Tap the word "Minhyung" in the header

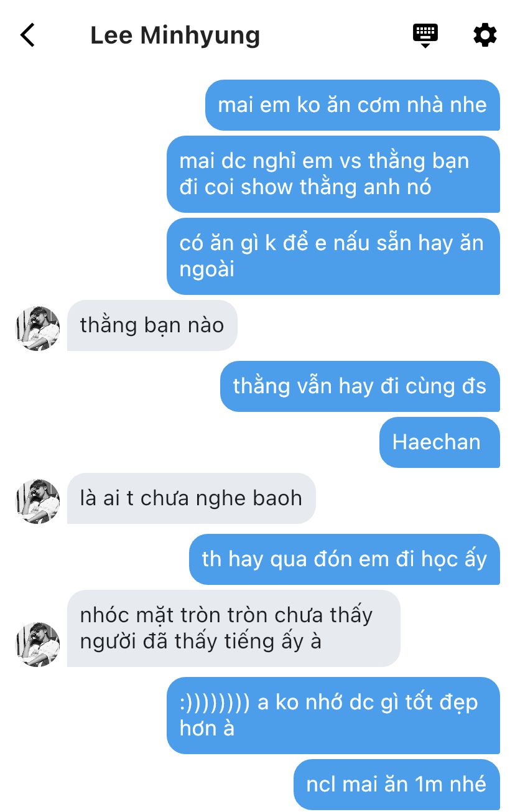200,35
